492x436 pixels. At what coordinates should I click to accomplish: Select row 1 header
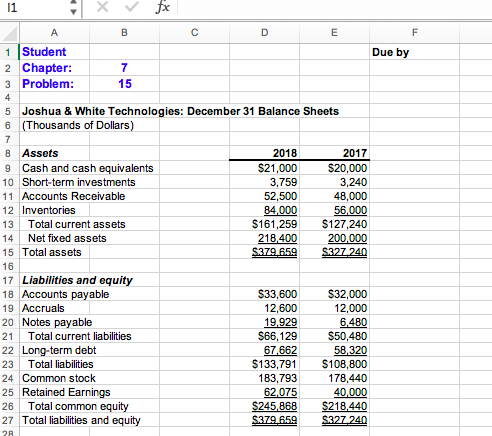coord(9,52)
